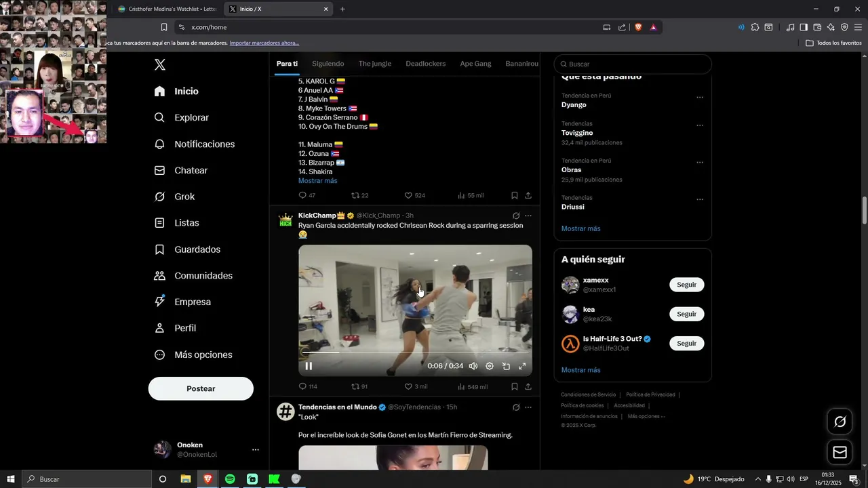The height and width of the screenshot is (488, 868).
Task: Open more options on KickChamp post
Action: [x=528, y=216]
